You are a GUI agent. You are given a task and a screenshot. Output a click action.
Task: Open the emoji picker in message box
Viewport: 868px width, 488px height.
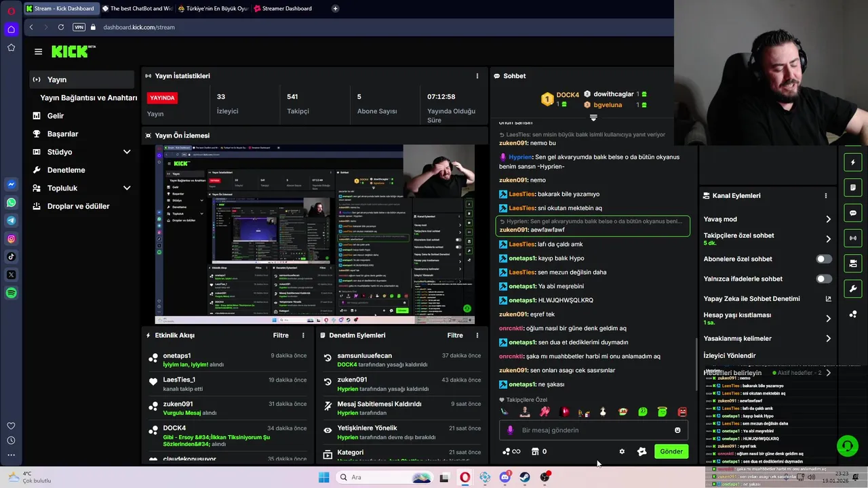[677, 430]
